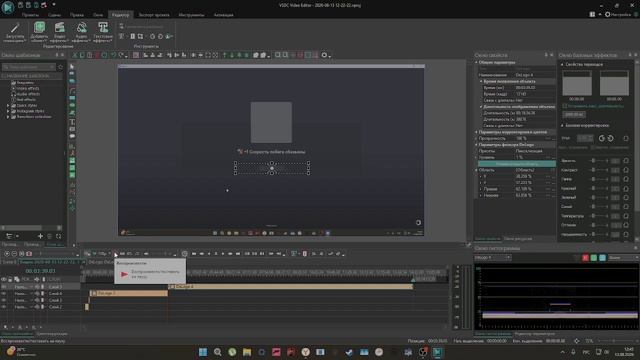This screenshot has height=360, width=640.
Task: Click the undo arrow in editing toolbar
Action: coord(113,55)
